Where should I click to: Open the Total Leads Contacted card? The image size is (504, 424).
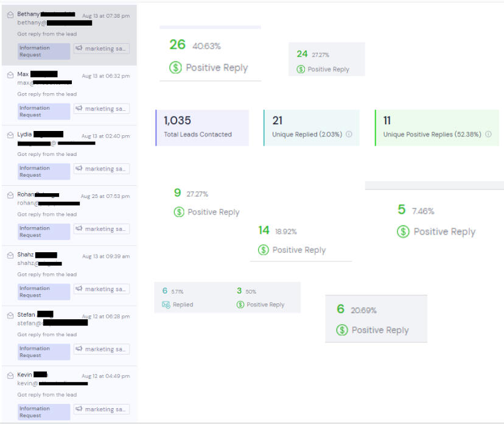coord(202,128)
